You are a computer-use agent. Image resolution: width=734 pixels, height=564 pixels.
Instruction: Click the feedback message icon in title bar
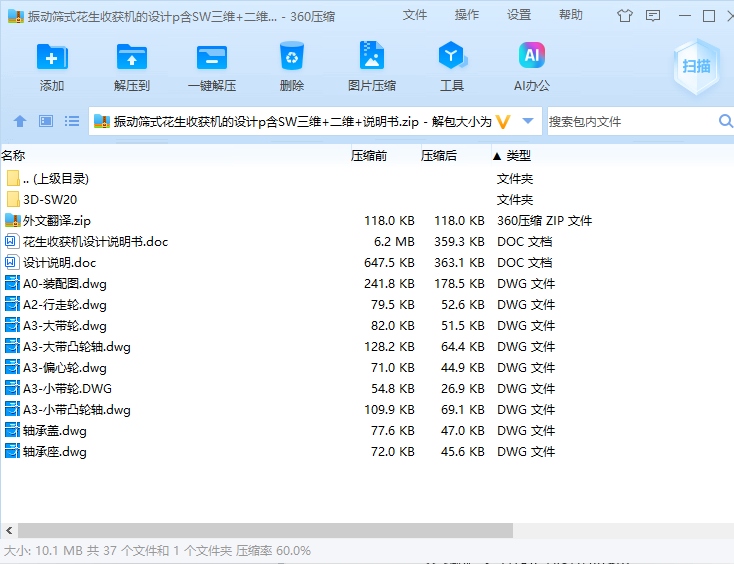coord(653,16)
